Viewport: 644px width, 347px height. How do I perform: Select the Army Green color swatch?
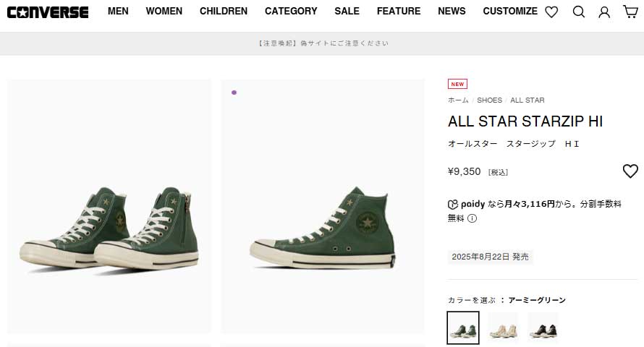[x=463, y=327]
